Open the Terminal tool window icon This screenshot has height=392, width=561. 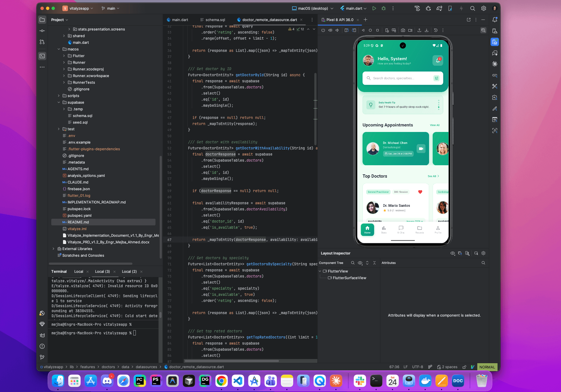pyautogui.click(x=42, y=56)
